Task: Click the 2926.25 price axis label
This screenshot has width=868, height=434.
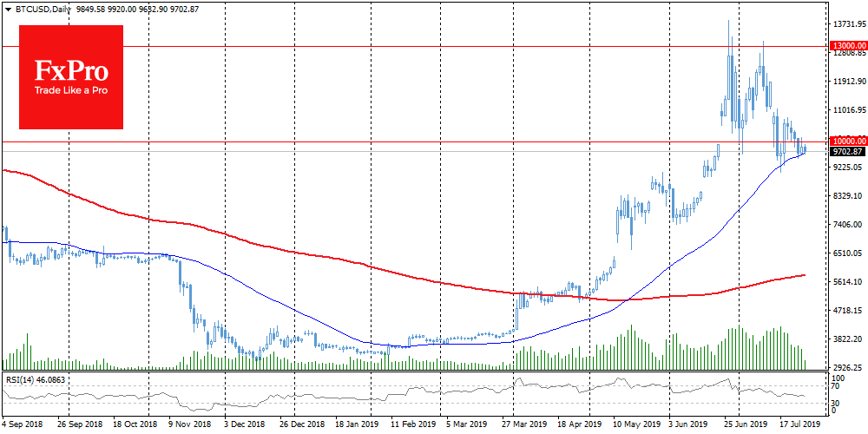Action: [x=846, y=368]
